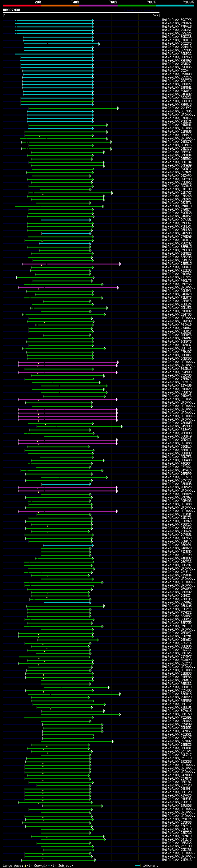This screenshot has width=197, height=868.
Task: Select the UniRef100_A8UMU8 label
Action: pyautogui.click(x=176, y=484)
